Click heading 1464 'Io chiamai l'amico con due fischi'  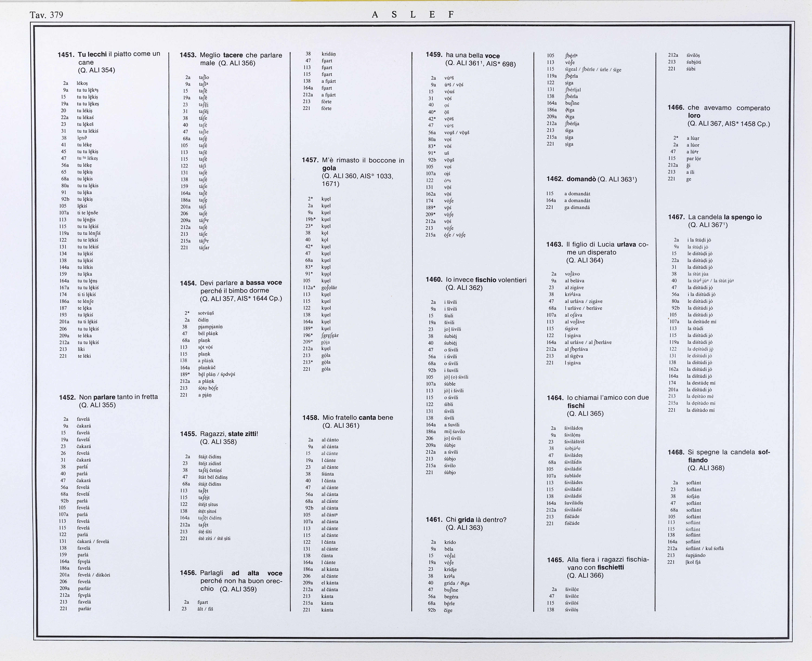[x=598, y=398]
